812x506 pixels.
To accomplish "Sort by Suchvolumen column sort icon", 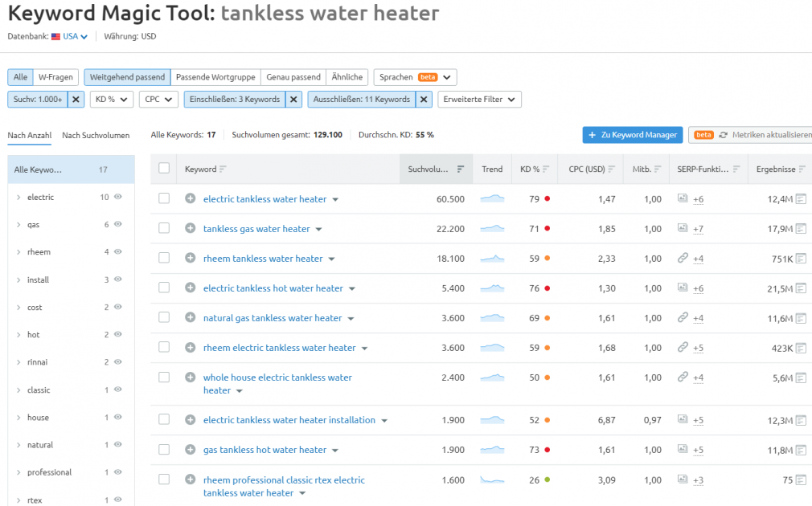I will pyautogui.click(x=460, y=169).
